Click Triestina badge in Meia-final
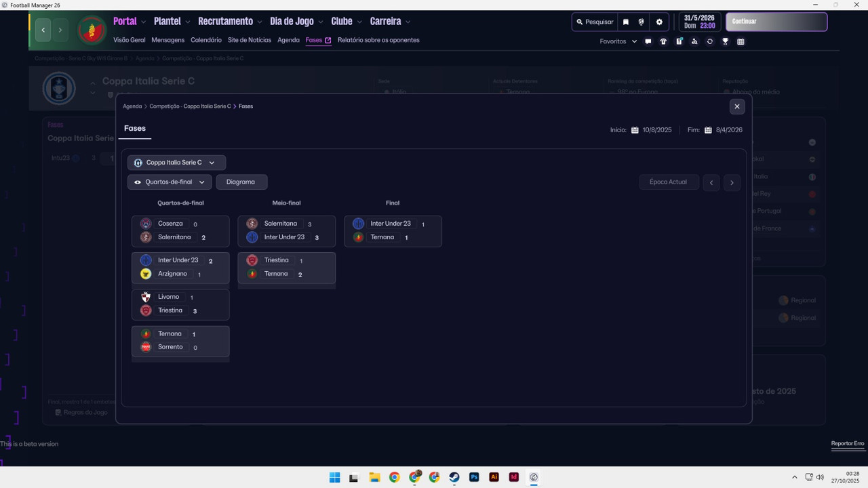This screenshot has height=488, width=868. [x=252, y=260]
